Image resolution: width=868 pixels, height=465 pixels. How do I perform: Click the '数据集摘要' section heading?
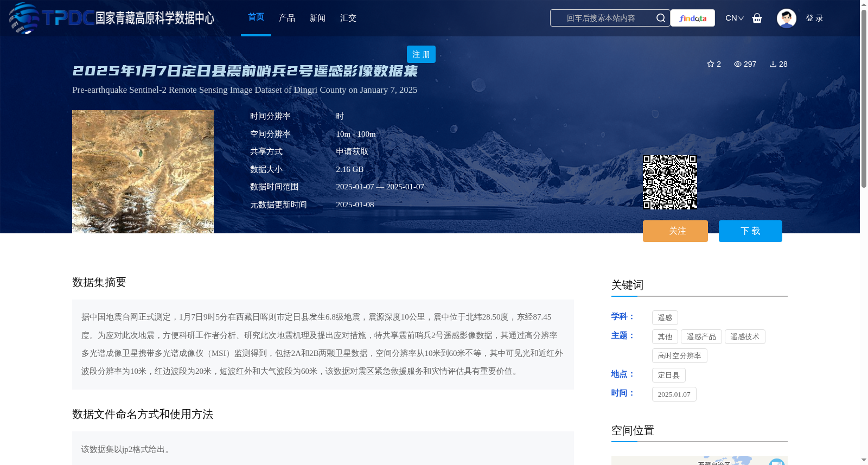(x=99, y=282)
